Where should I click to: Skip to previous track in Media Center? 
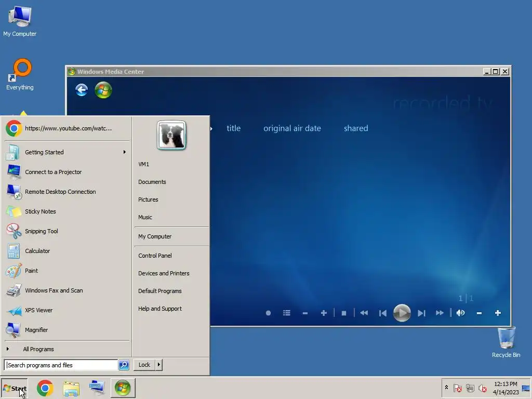383,313
